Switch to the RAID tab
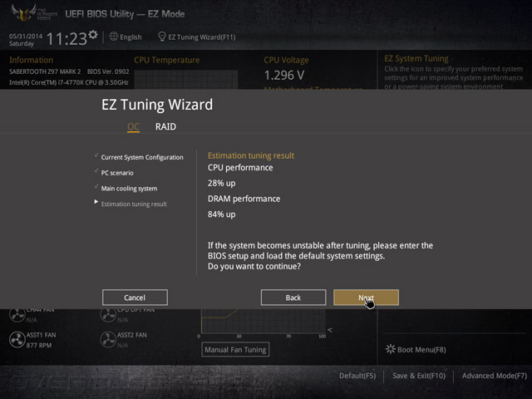532x399 pixels. tap(165, 126)
